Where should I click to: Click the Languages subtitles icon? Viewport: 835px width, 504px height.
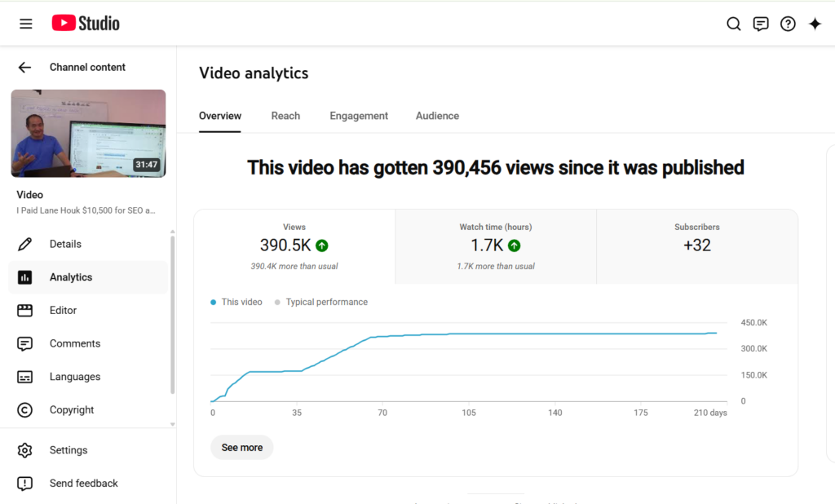[x=24, y=377]
